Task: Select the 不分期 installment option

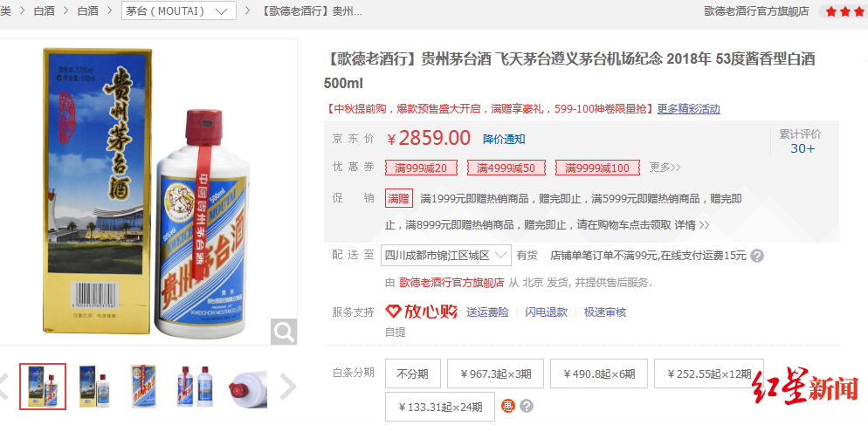Action: point(412,374)
